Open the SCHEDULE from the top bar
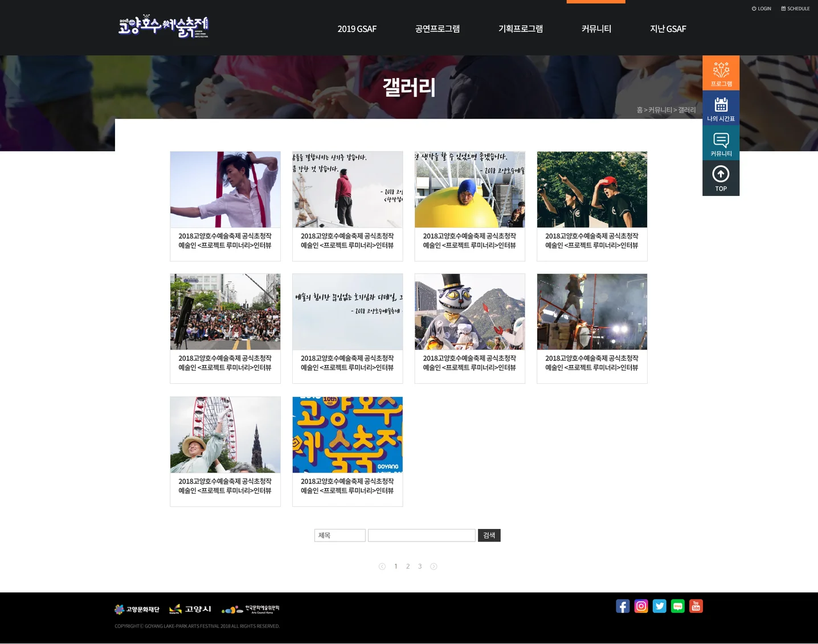This screenshot has height=644, width=818. point(795,9)
